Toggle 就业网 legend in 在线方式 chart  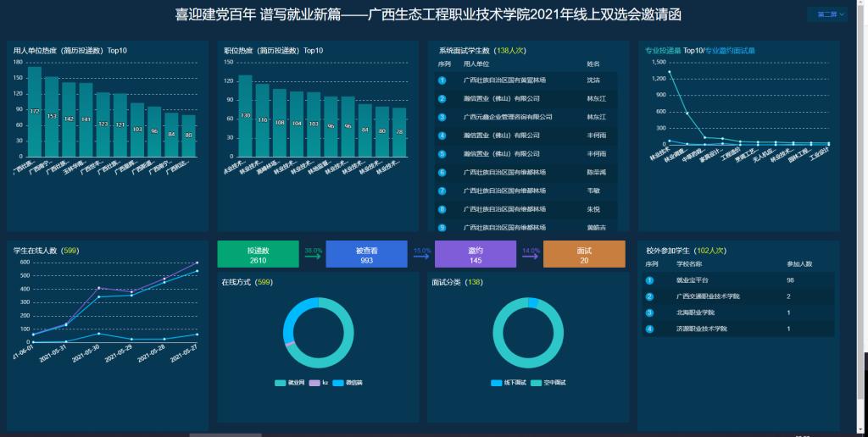pyautogui.click(x=290, y=384)
